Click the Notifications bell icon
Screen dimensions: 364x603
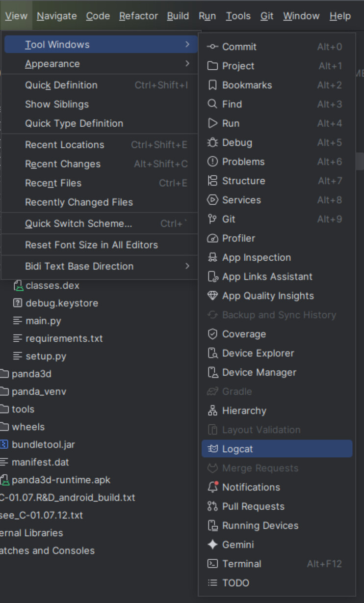tap(212, 487)
